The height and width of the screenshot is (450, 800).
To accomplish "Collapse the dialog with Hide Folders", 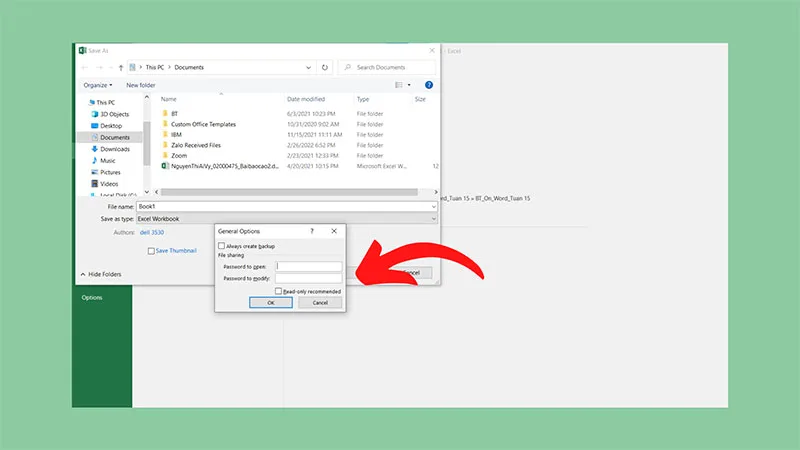I will 101,274.
